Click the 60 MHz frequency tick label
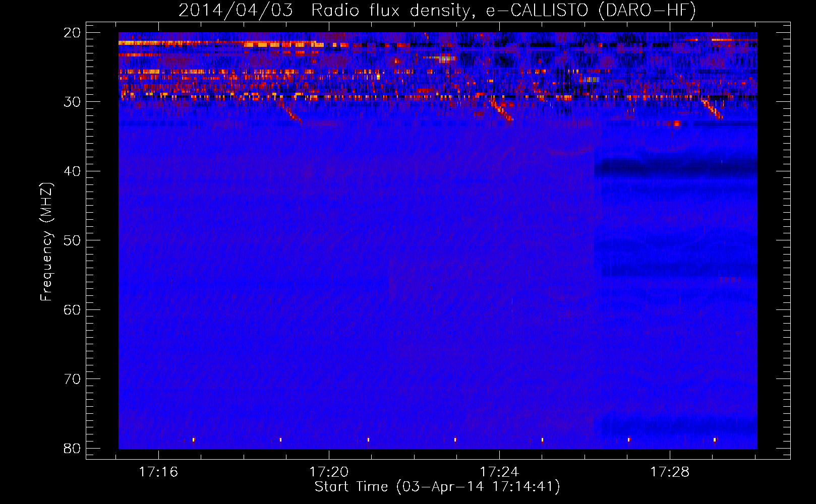This screenshot has width=816, height=504. pyautogui.click(x=72, y=309)
